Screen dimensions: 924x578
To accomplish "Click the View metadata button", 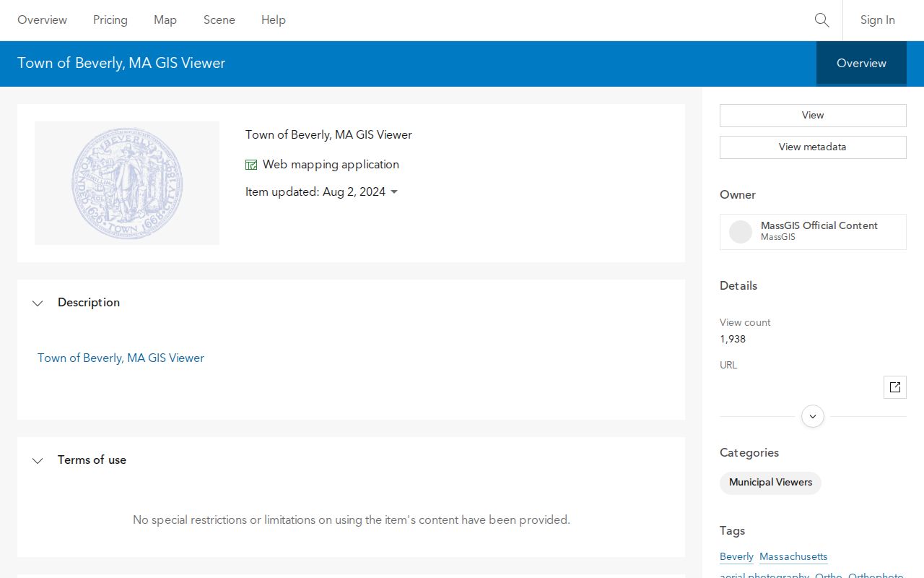I will [x=813, y=147].
